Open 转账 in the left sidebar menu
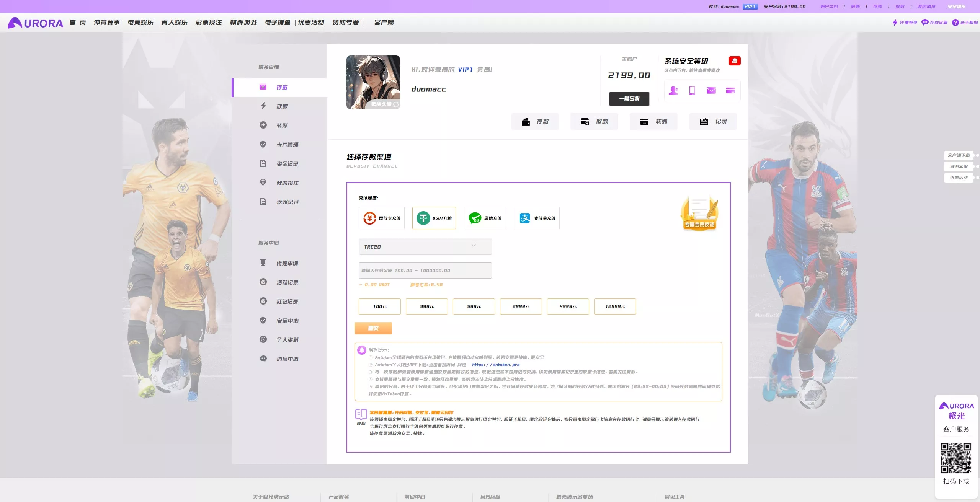This screenshot has height=502, width=980. pos(279,125)
